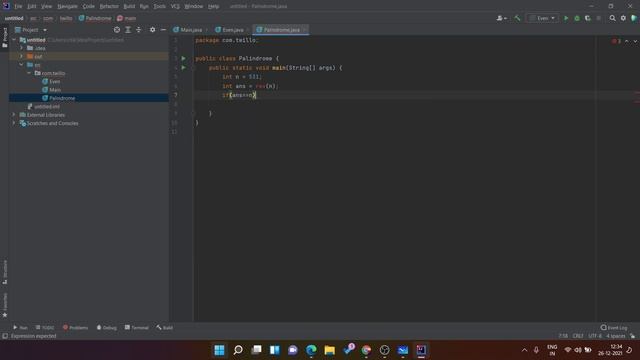Open the Build tool window
Screen dimensions: 640x360
point(164,328)
